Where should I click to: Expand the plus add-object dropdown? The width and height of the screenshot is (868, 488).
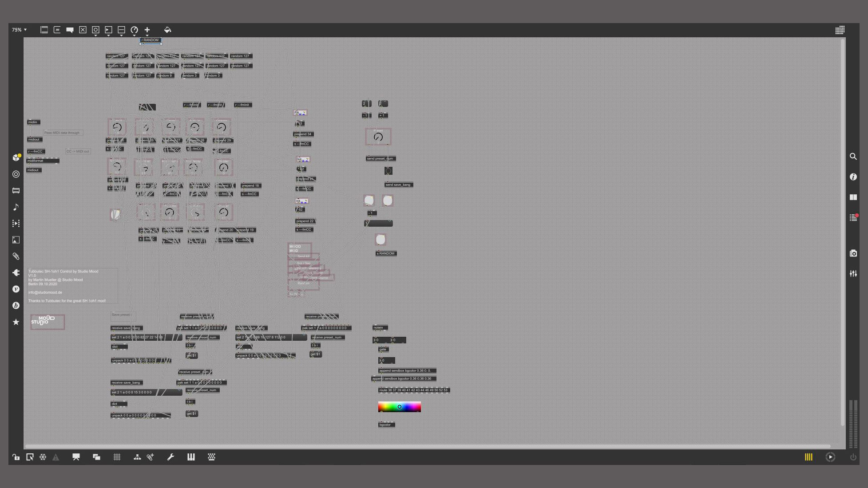point(147,35)
